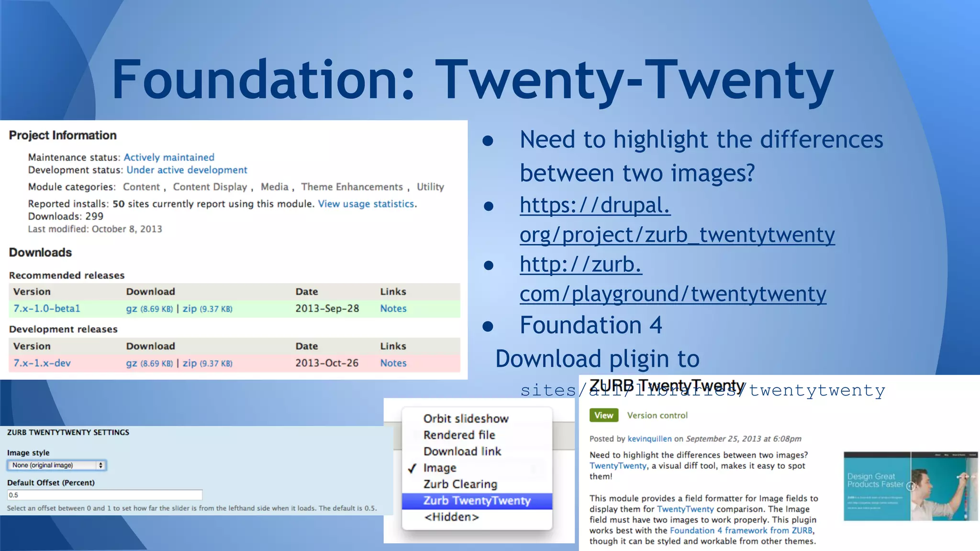Click the ZURB TWENTYTWENTY SETTINGS heading
980x551 pixels.
[x=68, y=432]
